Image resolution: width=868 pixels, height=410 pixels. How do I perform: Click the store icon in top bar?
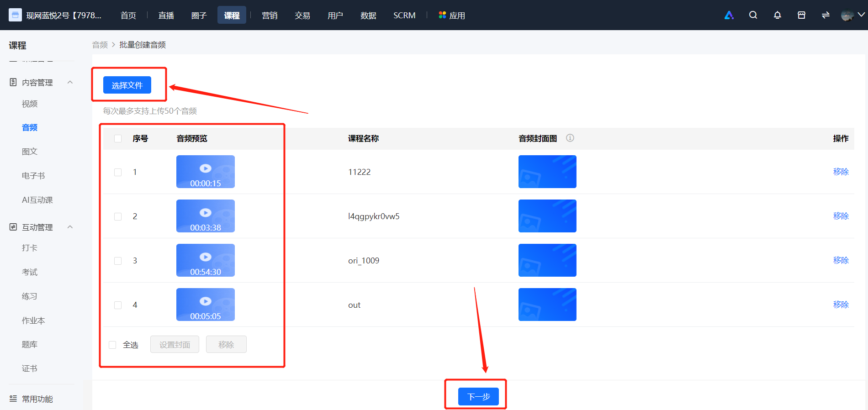click(x=801, y=15)
